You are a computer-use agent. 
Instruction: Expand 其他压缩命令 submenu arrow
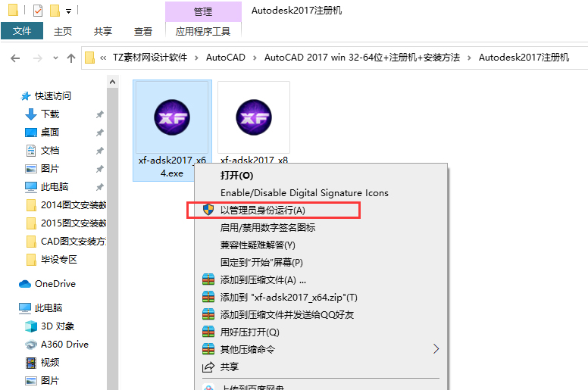click(x=436, y=349)
